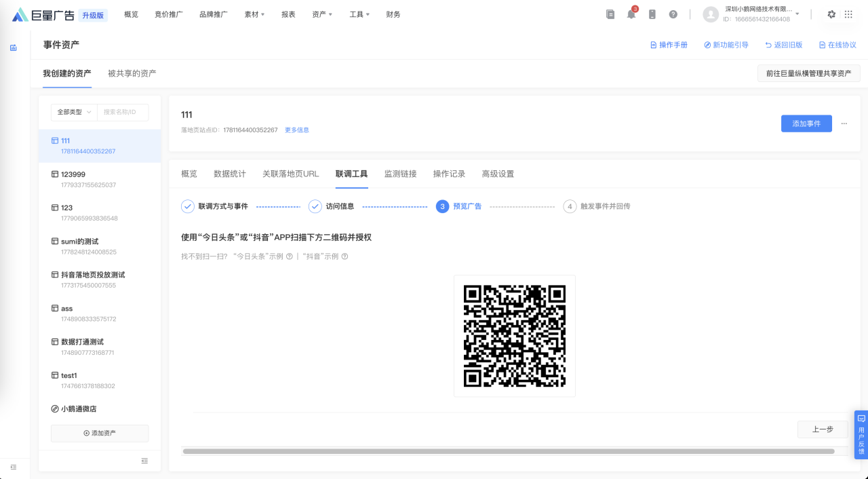Select the 联调工具 tab
The width and height of the screenshot is (868, 479).
tap(351, 174)
